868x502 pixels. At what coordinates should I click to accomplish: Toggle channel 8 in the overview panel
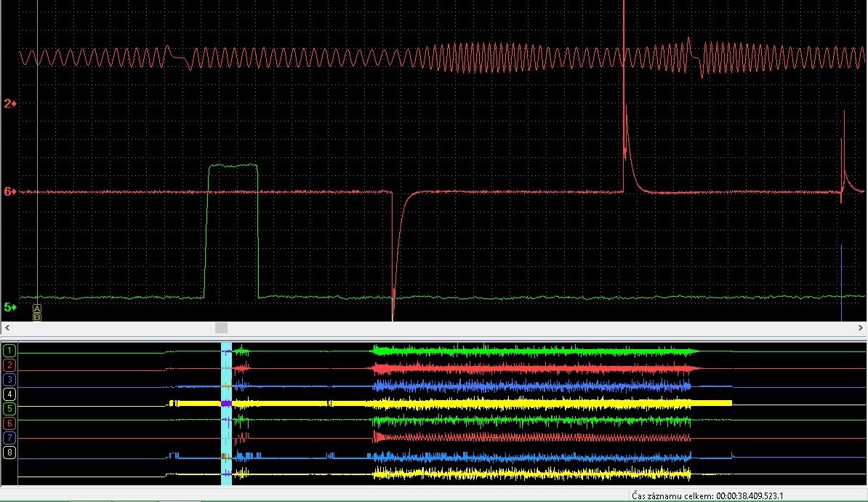pyautogui.click(x=9, y=452)
